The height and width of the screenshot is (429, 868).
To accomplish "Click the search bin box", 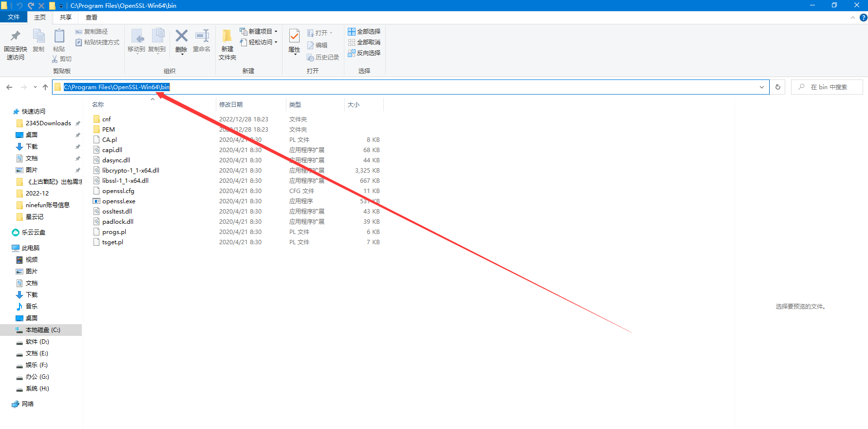I will [827, 87].
